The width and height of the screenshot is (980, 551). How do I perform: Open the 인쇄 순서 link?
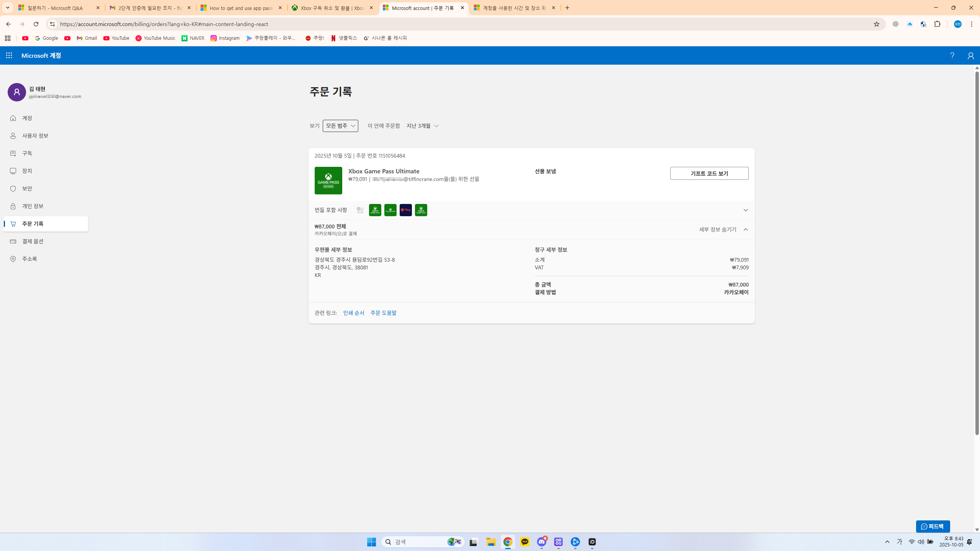click(x=354, y=313)
